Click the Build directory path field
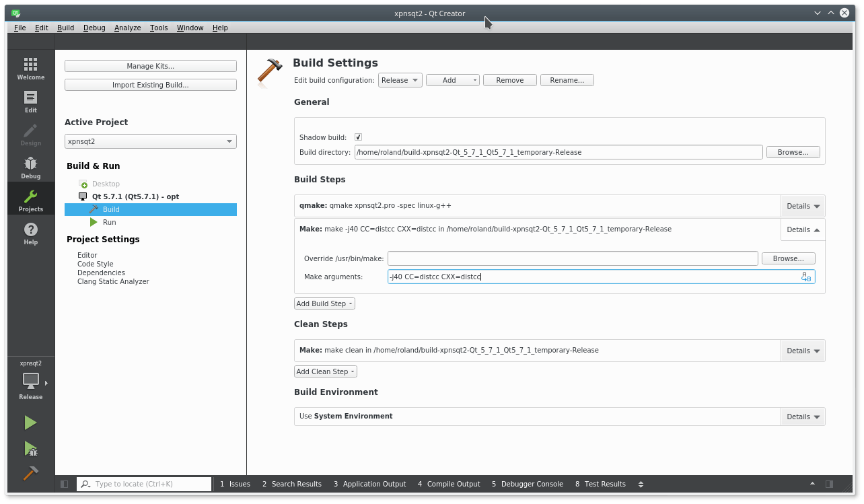 [x=559, y=152]
